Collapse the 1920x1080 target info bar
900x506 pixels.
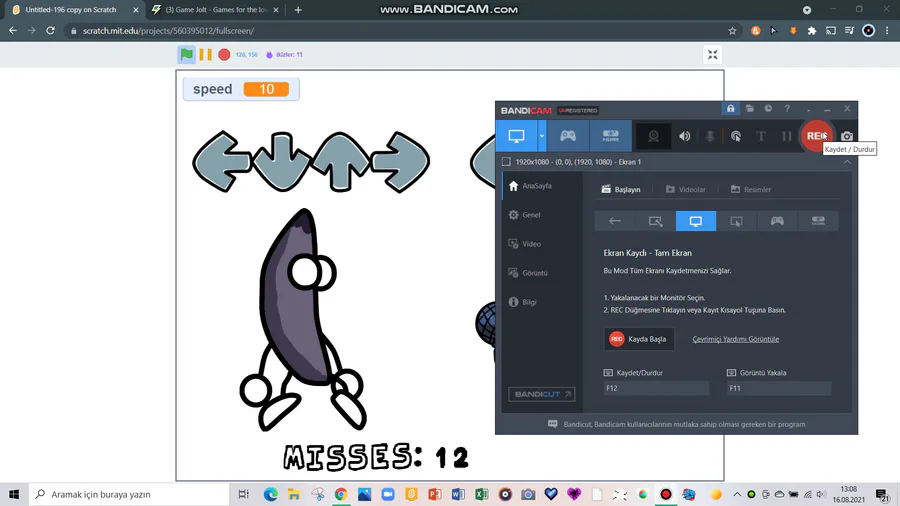(847, 162)
